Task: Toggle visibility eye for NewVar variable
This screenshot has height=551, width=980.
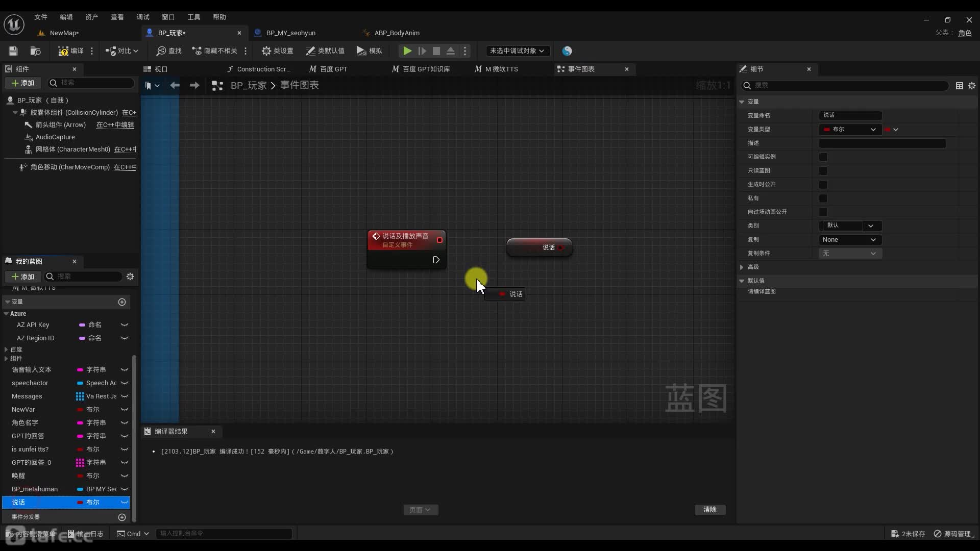Action: [124, 410]
